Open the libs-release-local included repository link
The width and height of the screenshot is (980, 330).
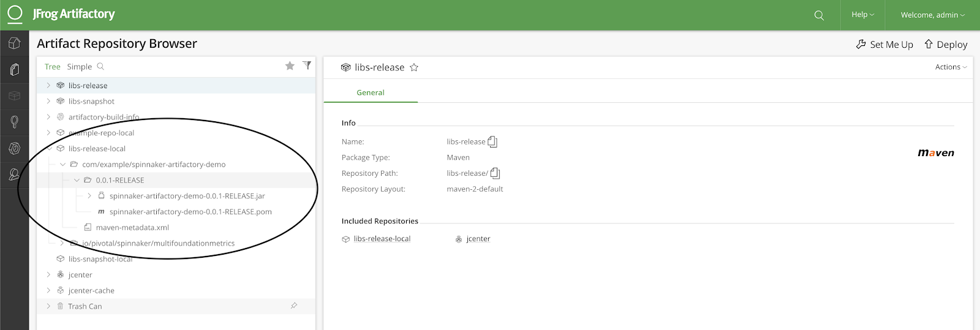point(382,239)
